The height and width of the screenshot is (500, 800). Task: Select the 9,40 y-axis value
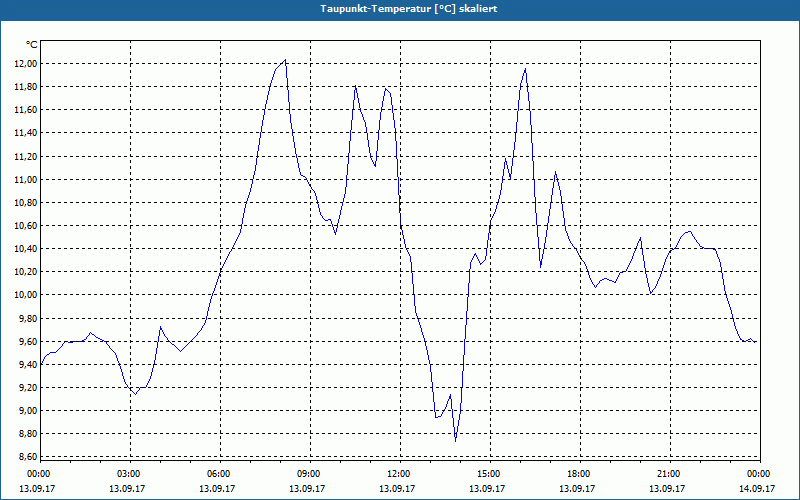(x=28, y=364)
